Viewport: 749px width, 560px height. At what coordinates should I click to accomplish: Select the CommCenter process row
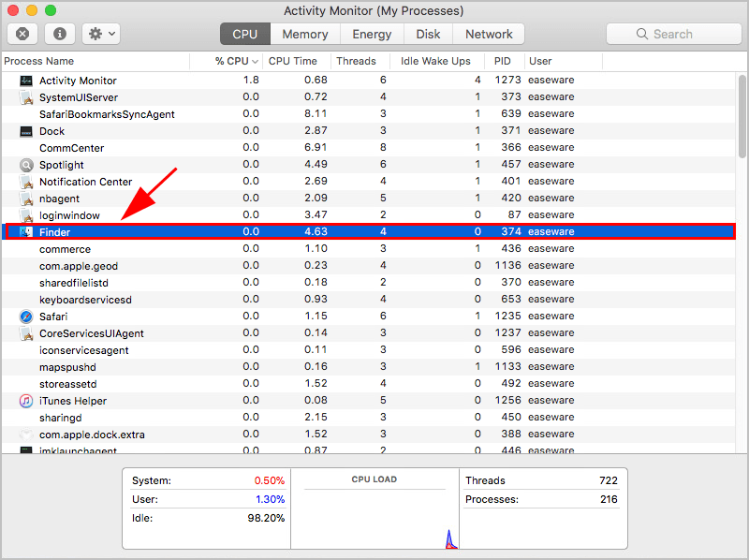[369, 148]
